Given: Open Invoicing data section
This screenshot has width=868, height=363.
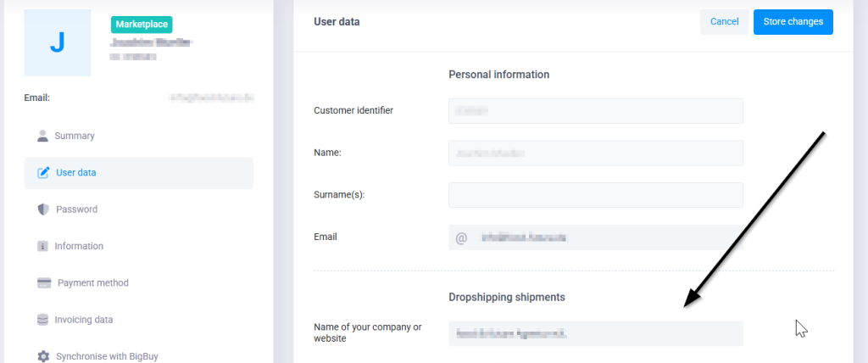Looking at the screenshot, I should 83,320.
